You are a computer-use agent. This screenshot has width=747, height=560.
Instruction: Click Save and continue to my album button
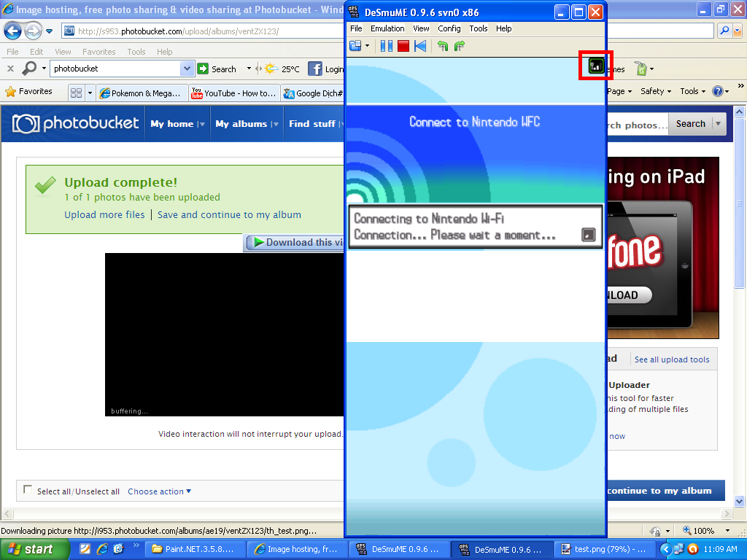[x=665, y=491]
